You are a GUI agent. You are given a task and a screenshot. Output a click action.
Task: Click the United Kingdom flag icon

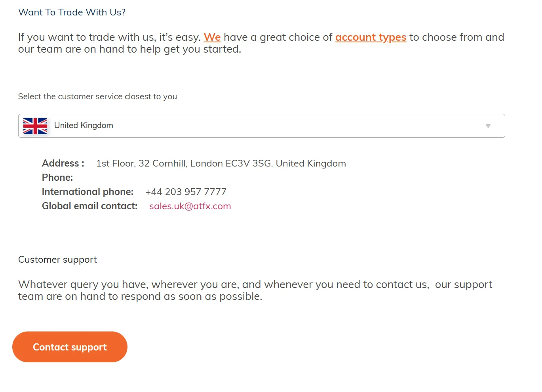pos(35,126)
